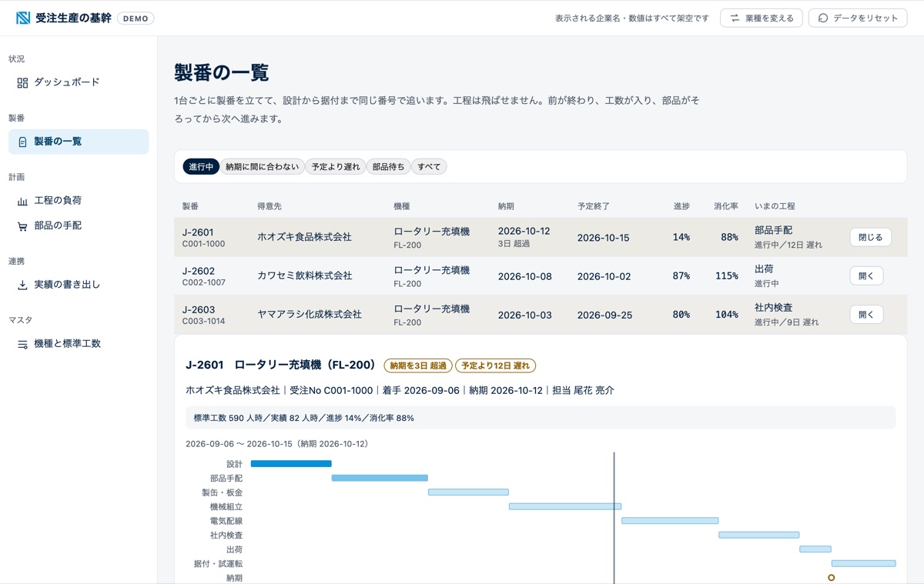Click 製番の一覧 page heading
Screen dimensions: 924x584
222,73
